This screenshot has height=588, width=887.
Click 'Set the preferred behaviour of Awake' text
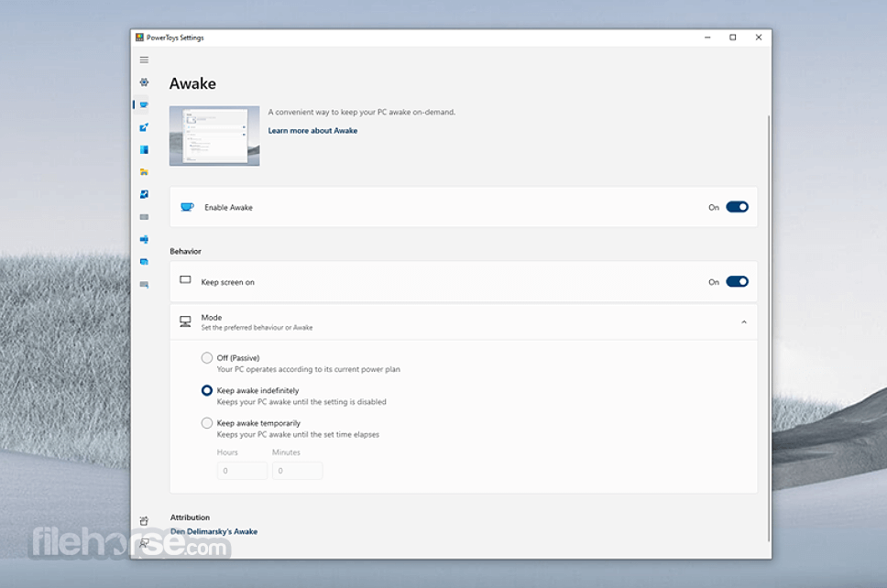[x=257, y=328]
